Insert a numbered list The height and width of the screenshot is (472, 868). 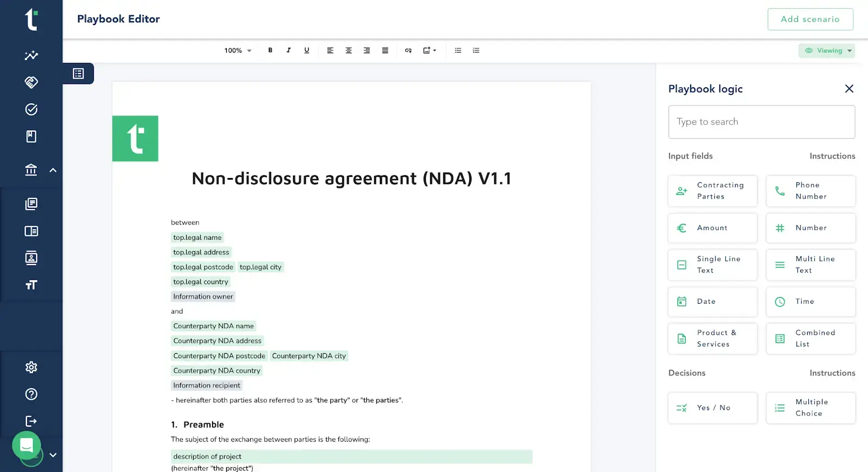click(476, 50)
